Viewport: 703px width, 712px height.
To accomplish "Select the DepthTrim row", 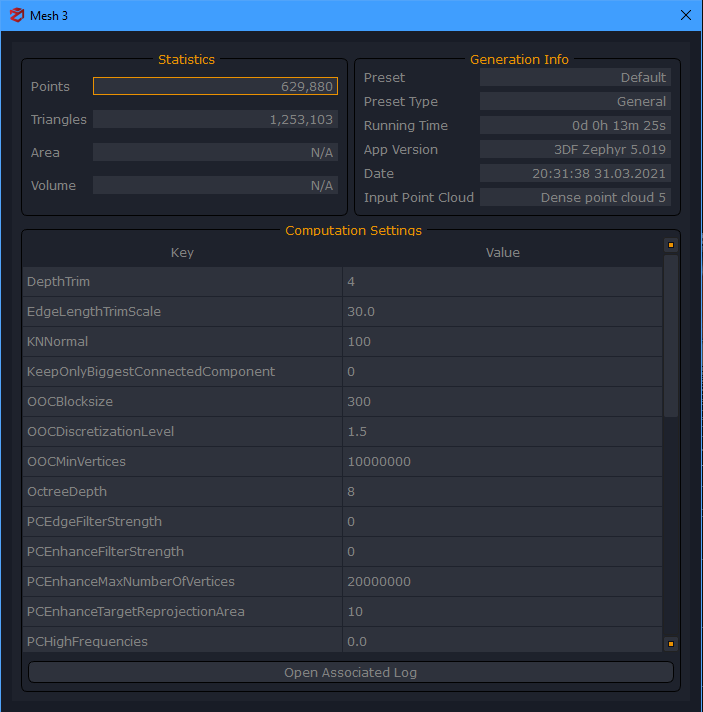I will (x=182, y=282).
